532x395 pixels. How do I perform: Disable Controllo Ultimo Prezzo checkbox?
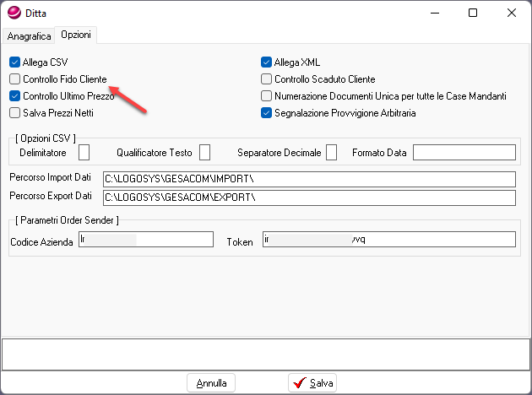tap(14, 95)
